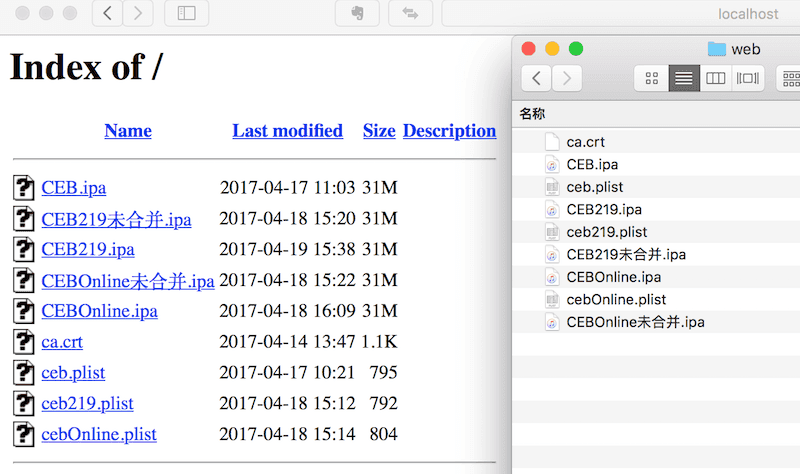Viewport: 800px width, 474px height.
Task: Sort index by Last modified
Action: click(287, 131)
